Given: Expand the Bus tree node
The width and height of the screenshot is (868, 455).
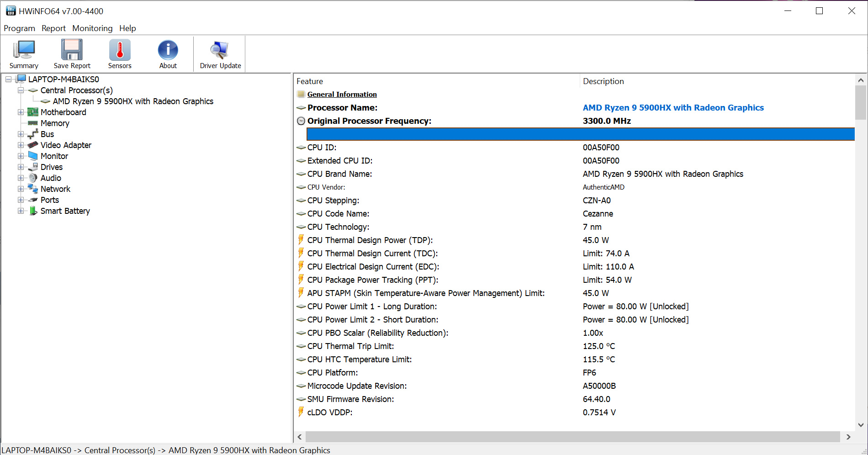Looking at the screenshot, I should coord(21,134).
